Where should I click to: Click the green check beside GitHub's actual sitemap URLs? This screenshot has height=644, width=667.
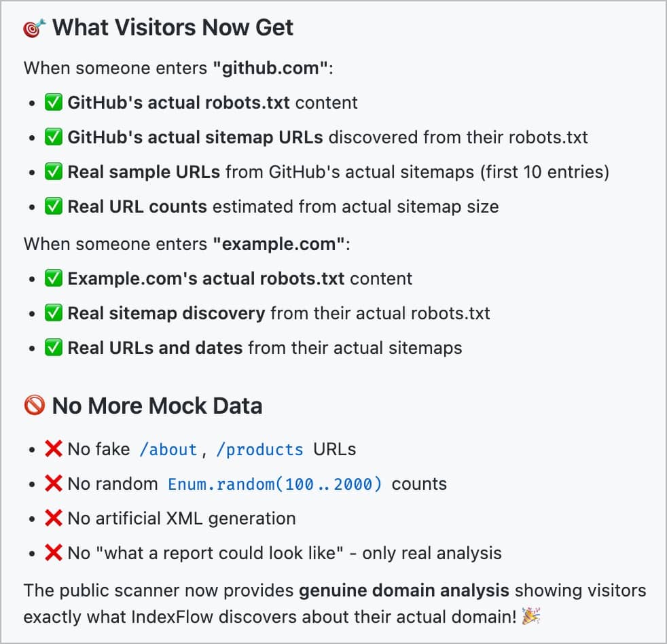tap(54, 137)
